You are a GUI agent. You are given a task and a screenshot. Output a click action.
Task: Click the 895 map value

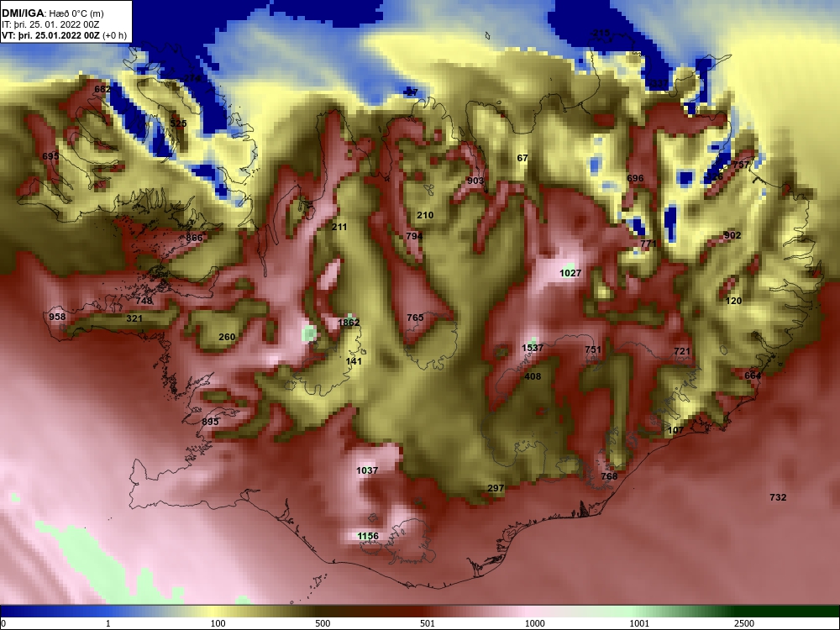pyautogui.click(x=211, y=422)
